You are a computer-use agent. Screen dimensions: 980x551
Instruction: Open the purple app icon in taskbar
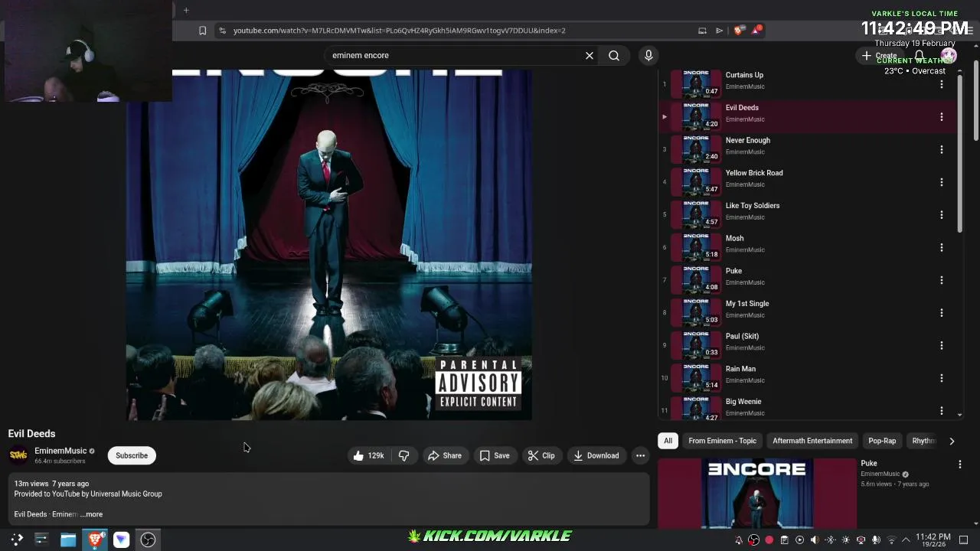pyautogui.click(x=121, y=540)
